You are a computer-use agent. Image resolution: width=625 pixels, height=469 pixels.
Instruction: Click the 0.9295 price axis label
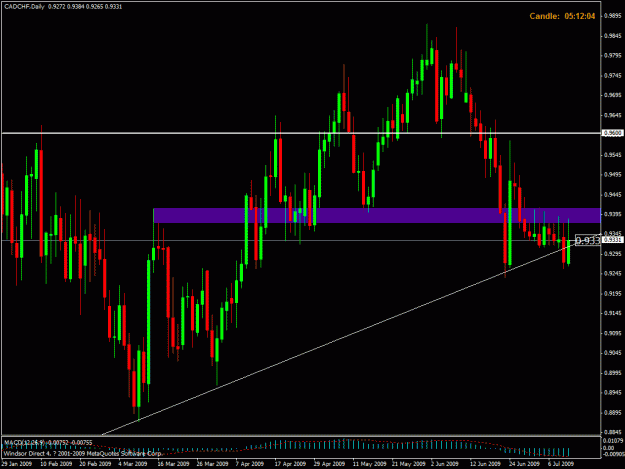(613, 253)
